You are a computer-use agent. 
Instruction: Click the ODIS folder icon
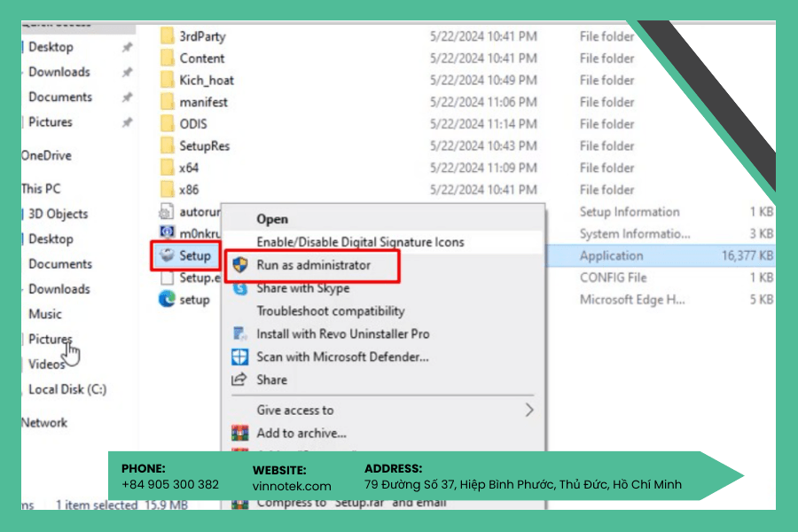tap(167, 124)
